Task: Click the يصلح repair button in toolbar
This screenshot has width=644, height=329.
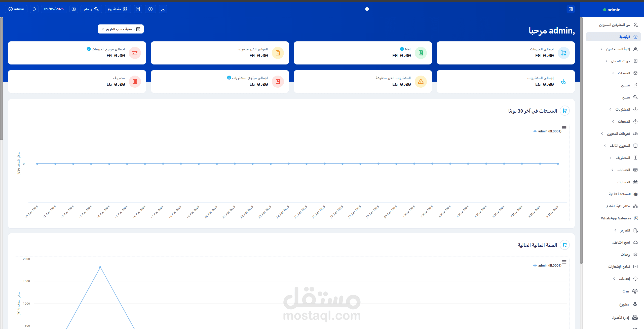Action: (91, 9)
